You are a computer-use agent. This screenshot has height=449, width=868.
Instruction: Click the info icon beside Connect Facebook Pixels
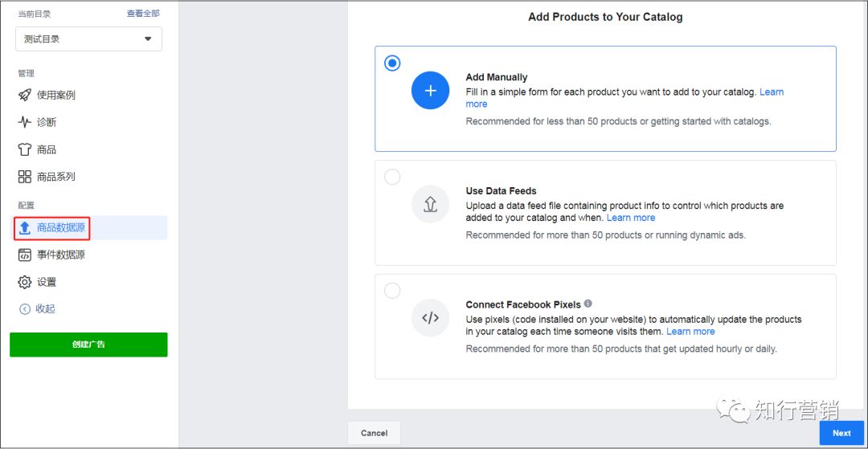tap(588, 304)
